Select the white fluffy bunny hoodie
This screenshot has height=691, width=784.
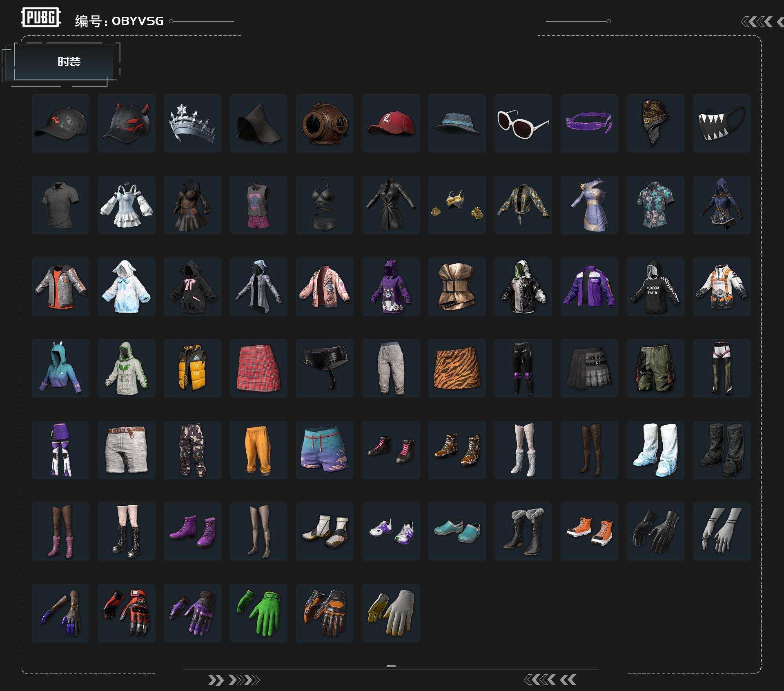click(x=126, y=287)
